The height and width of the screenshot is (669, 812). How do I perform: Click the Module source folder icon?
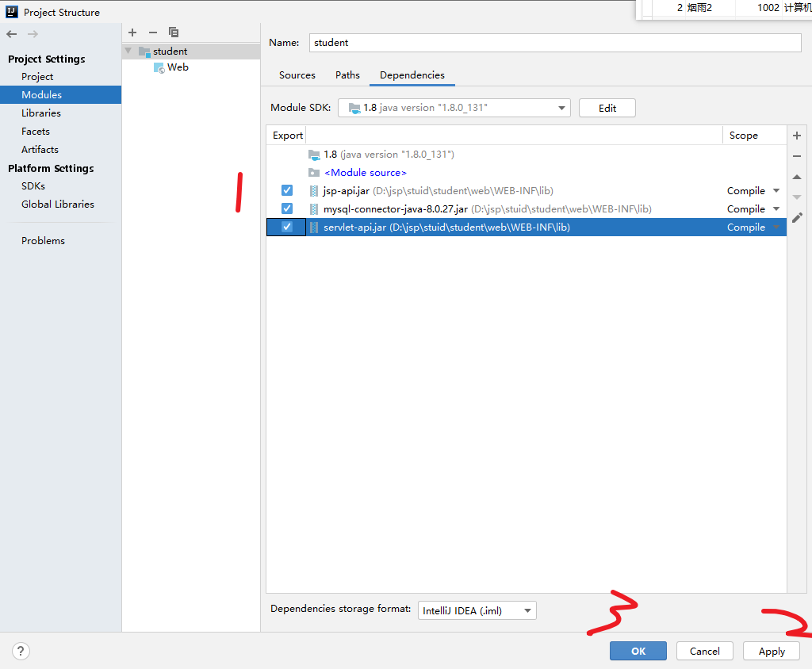pyautogui.click(x=314, y=173)
